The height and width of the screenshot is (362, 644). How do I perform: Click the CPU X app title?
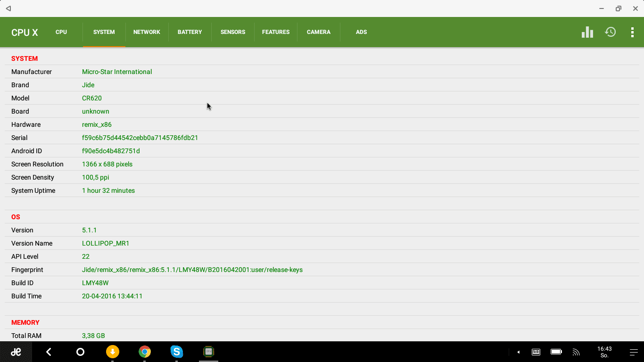pyautogui.click(x=25, y=33)
